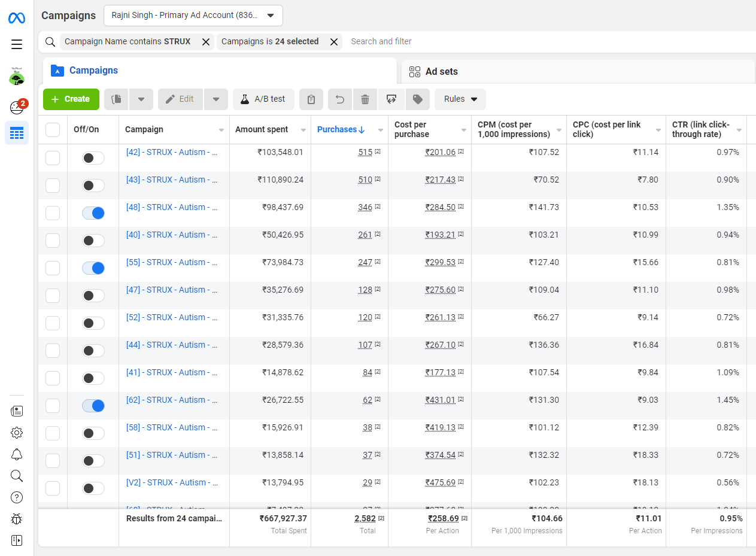Open the hamburger navigation menu
Viewport: 756px width, 556px height.
[x=17, y=44]
